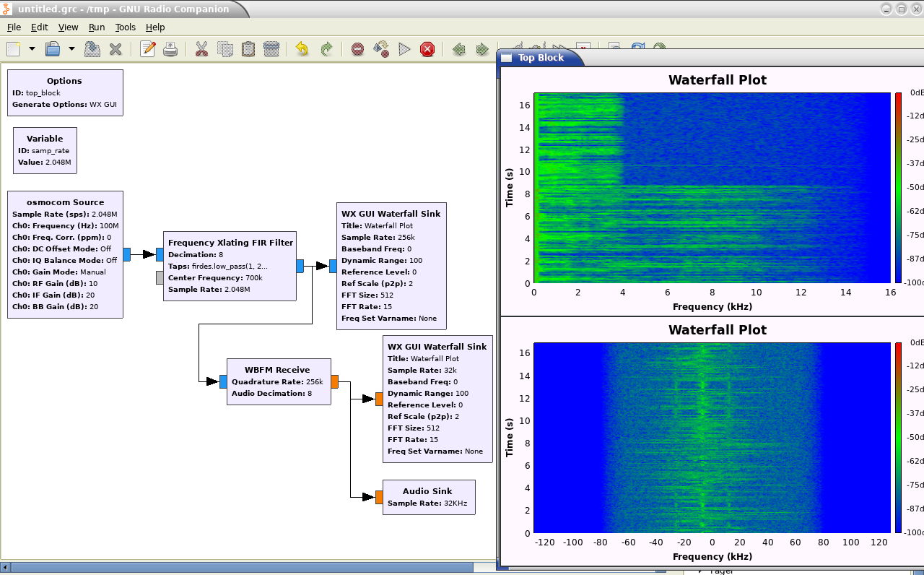
Task: Select the Frequency Xlating FIR Filter block
Action: (230, 266)
